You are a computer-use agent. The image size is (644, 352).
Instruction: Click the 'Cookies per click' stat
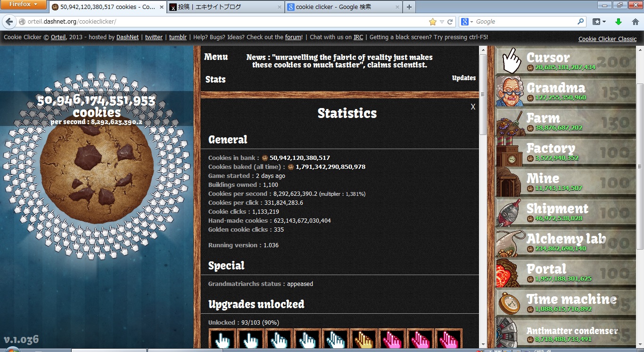pos(256,203)
